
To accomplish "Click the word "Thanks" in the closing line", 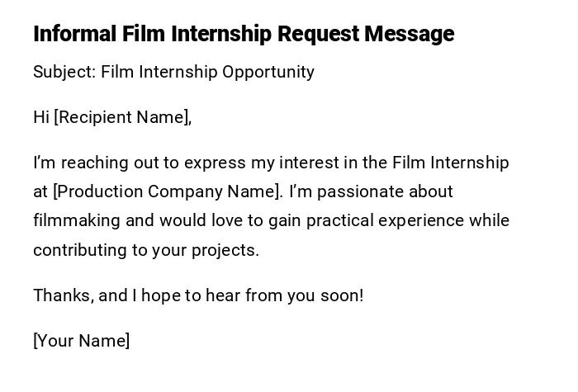I will click(62, 295).
